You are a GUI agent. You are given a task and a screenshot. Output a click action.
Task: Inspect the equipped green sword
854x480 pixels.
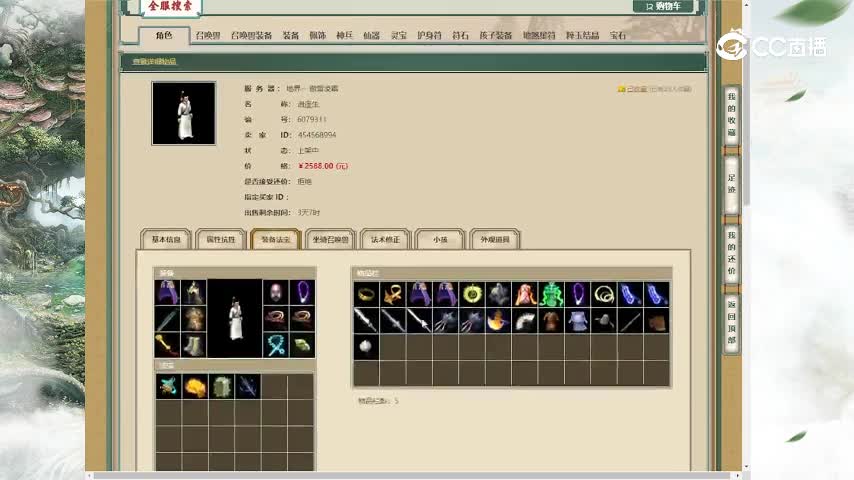click(167, 319)
